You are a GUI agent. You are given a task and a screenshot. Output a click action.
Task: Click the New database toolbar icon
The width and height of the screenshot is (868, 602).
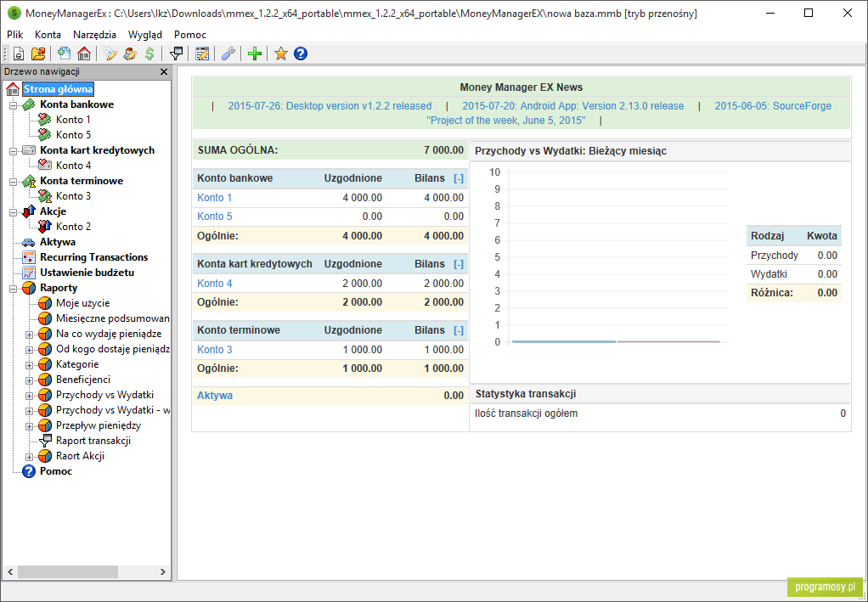click(19, 53)
